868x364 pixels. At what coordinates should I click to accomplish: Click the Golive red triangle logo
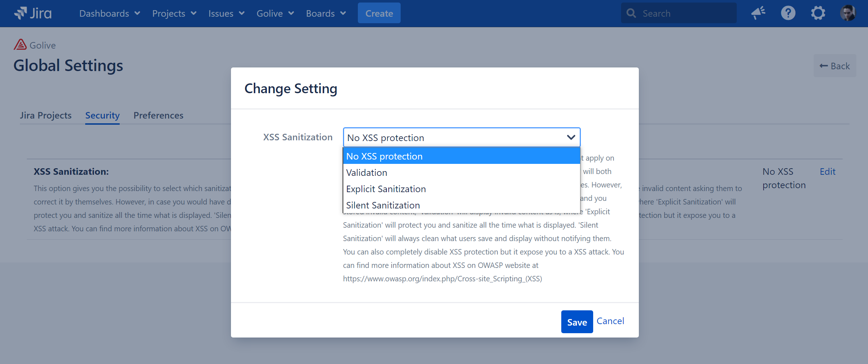click(x=20, y=45)
